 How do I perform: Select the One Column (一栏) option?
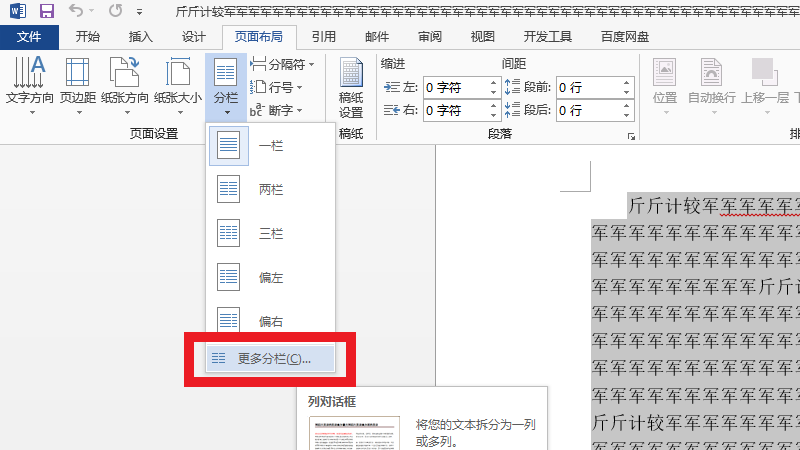point(268,146)
